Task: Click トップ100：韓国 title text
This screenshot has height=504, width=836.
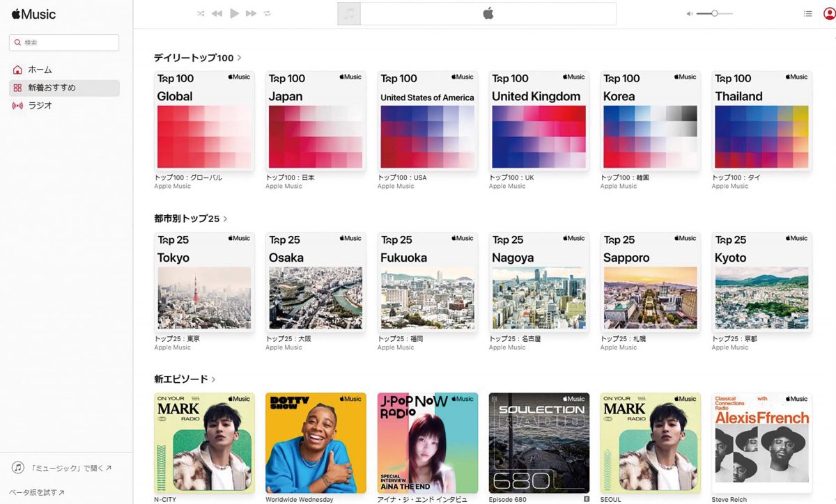Action: point(625,178)
